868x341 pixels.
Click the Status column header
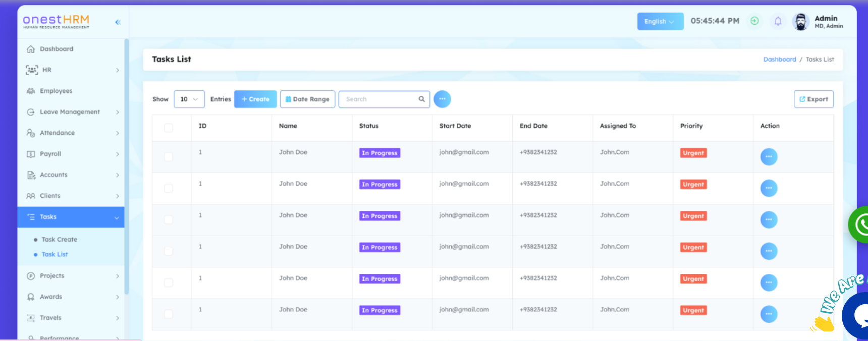(x=369, y=126)
